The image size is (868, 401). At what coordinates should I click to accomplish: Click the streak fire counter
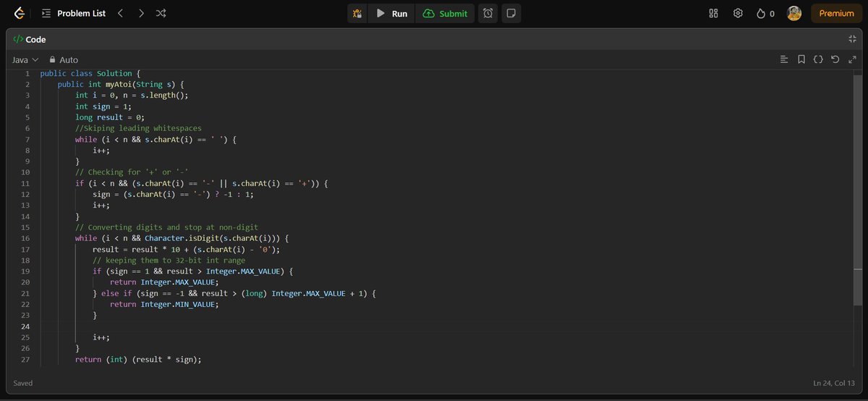point(765,13)
